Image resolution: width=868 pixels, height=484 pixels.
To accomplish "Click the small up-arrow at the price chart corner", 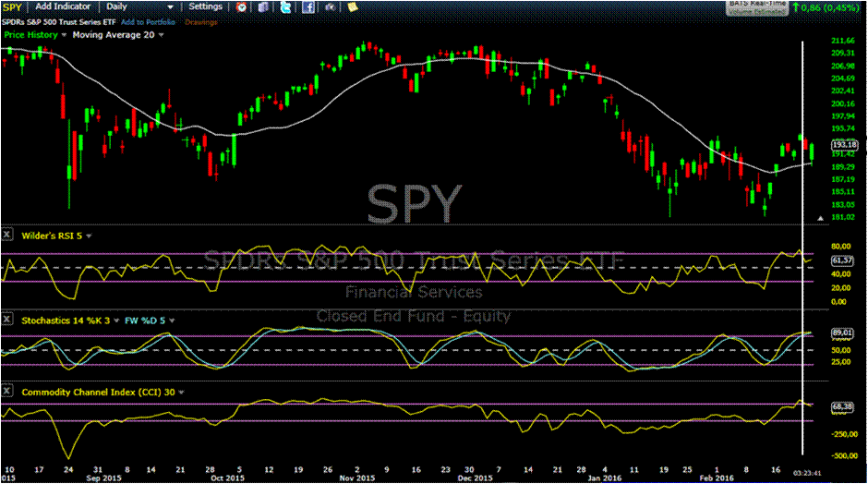I will (x=820, y=219).
